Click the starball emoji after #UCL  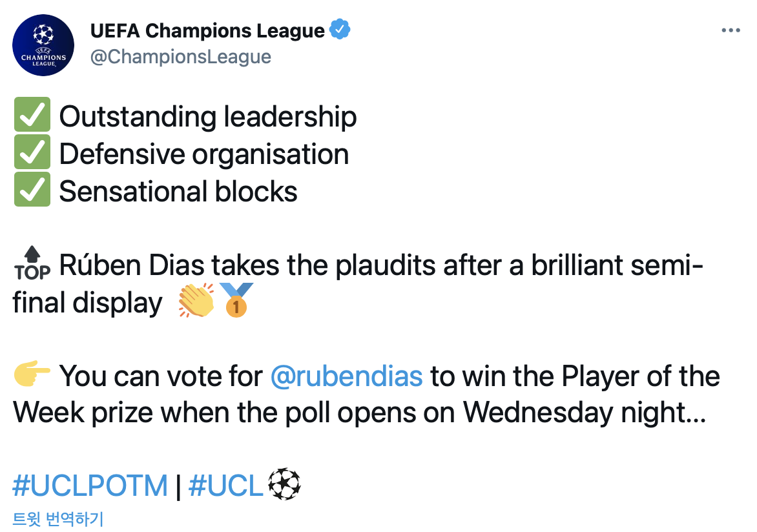coord(284,485)
